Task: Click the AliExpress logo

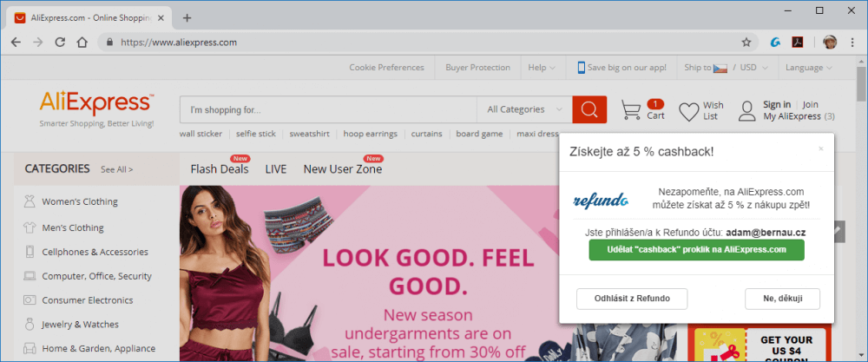Action: point(97,105)
